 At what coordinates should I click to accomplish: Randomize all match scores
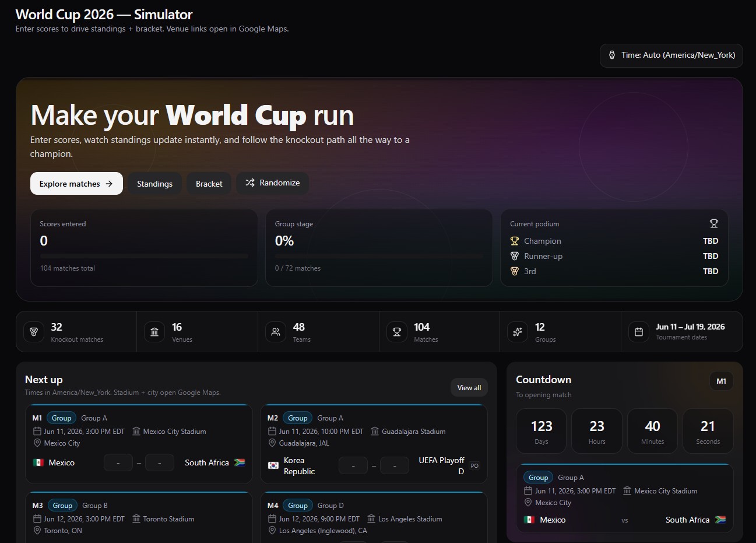click(x=272, y=183)
